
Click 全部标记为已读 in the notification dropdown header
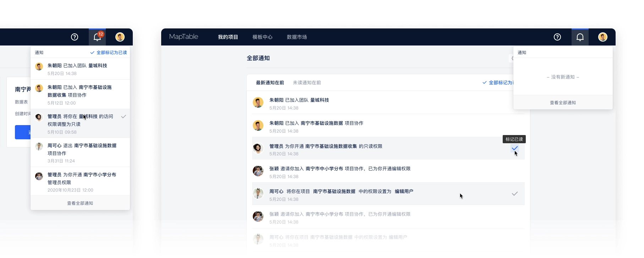tap(109, 53)
